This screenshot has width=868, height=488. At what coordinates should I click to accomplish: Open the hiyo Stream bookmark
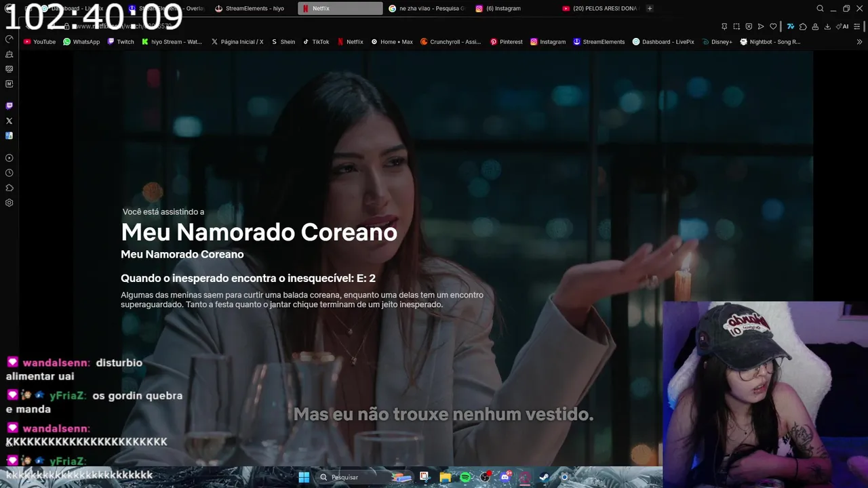pyautogui.click(x=172, y=41)
